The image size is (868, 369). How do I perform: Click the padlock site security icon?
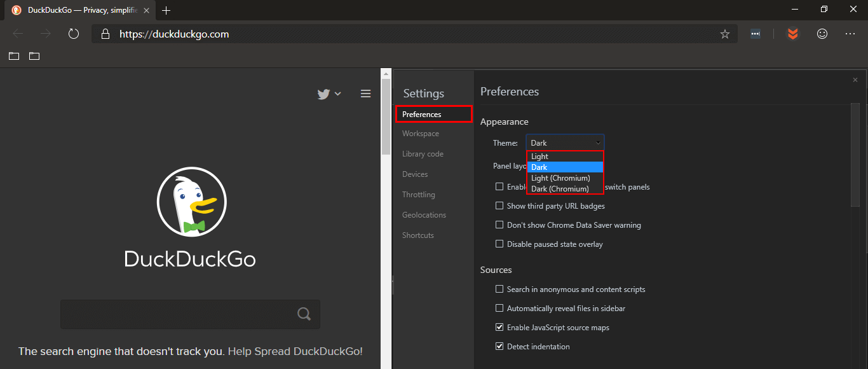(105, 34)
